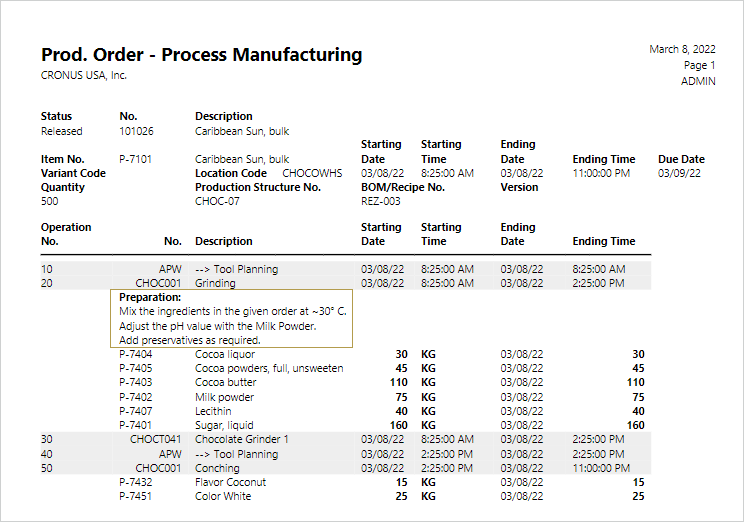The height and width of the screenshot is (522, 744).
Task: Click the CRONUS USA, Inc. company name
Action: [x=83, y=75]
